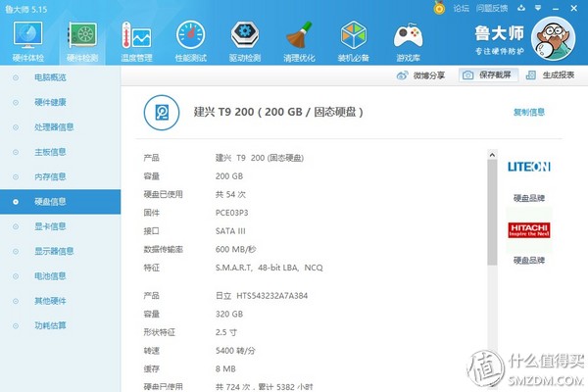Open the 硬件体检 hardware checkup icon

(27, 35)
